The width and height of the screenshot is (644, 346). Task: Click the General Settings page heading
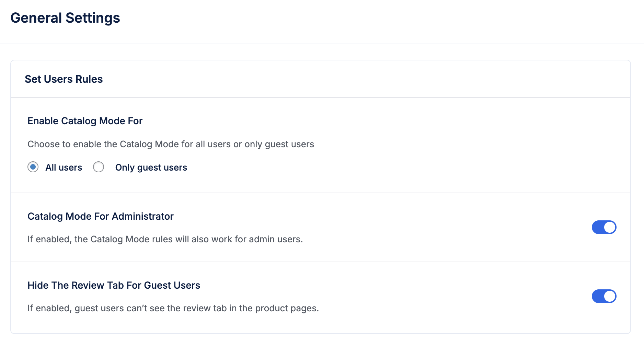[x=65, y=18]
